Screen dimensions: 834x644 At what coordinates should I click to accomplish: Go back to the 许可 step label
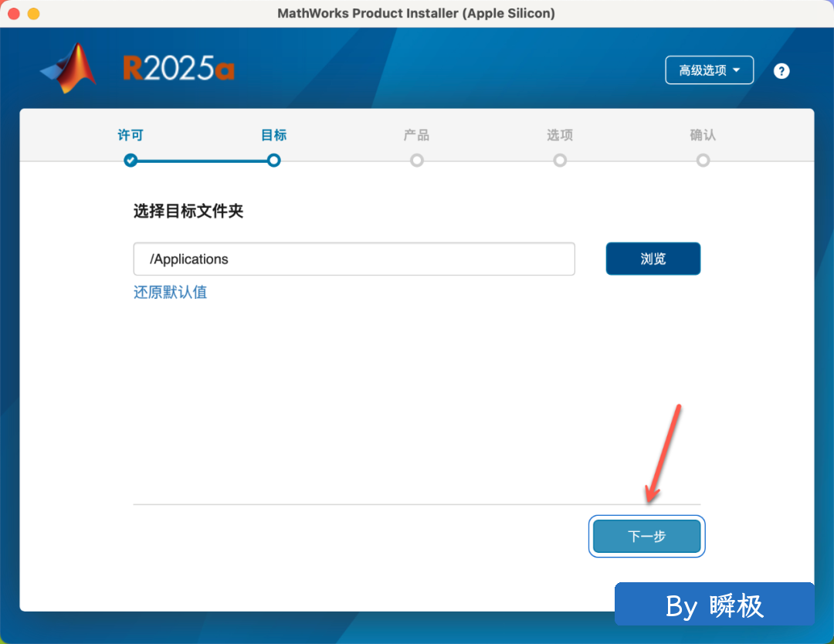[131, 135]
